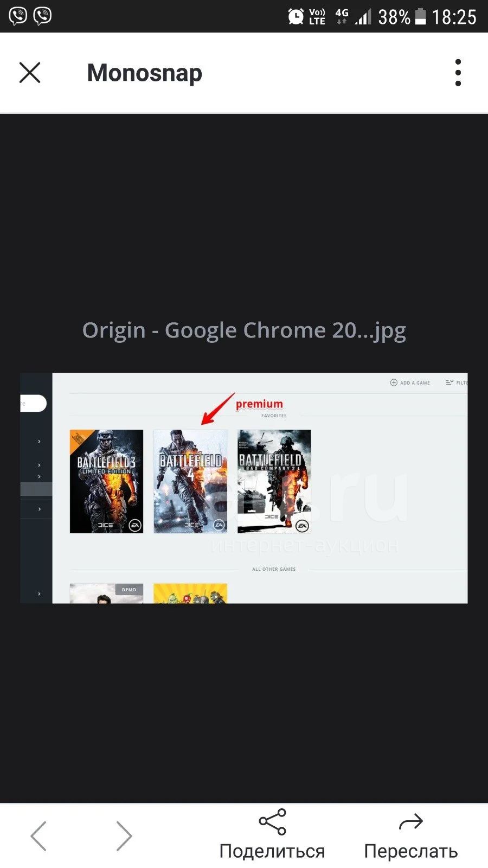
Task: Expand the last chevron in Origin sidebar
Action: tap(39, 594)
